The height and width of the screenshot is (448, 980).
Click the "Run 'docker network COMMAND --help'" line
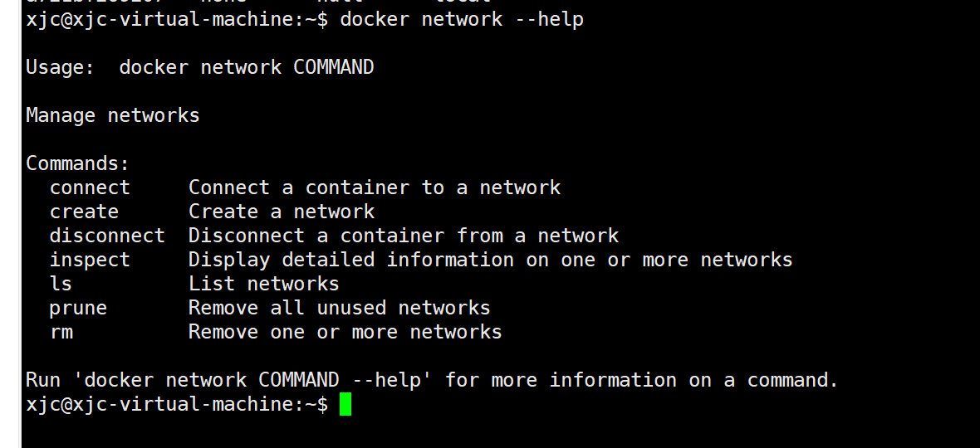(431, 380)
